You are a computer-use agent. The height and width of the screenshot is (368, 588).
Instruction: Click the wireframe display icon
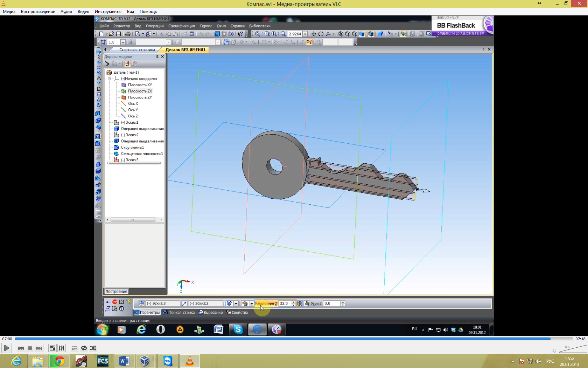pos(341,34)
